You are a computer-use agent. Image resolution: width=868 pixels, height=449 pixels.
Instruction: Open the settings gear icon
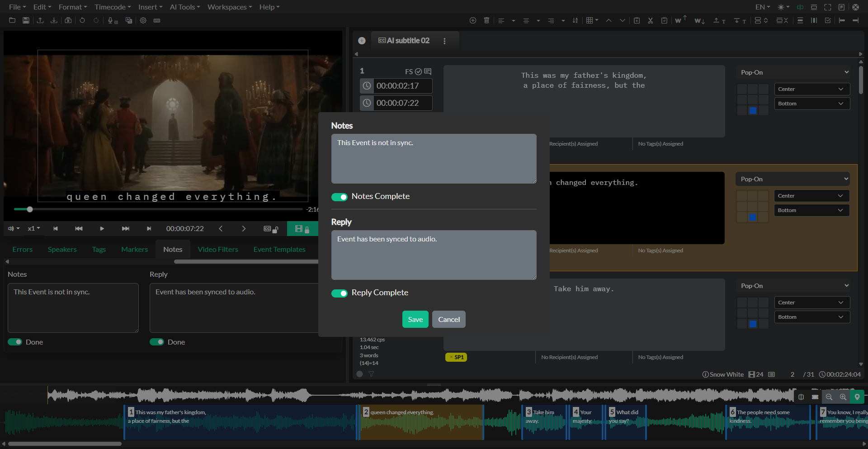pyautogui.click(x=143, y=20)
